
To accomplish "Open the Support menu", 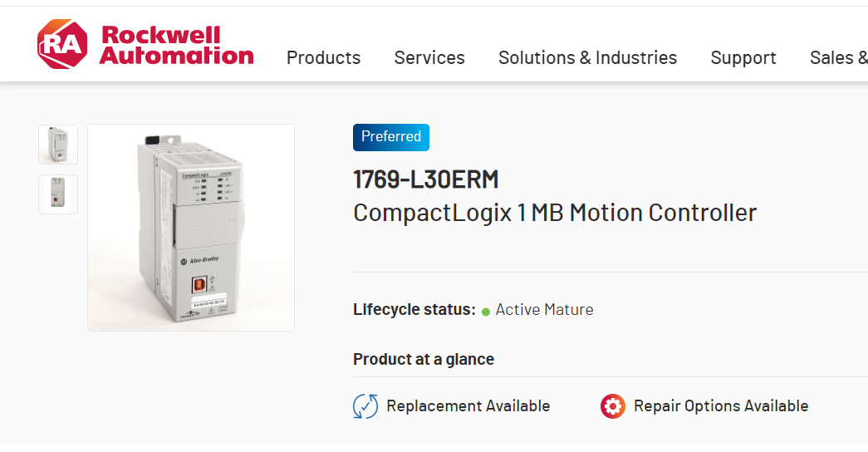I will pyautogui.click(x=743, y=57).
